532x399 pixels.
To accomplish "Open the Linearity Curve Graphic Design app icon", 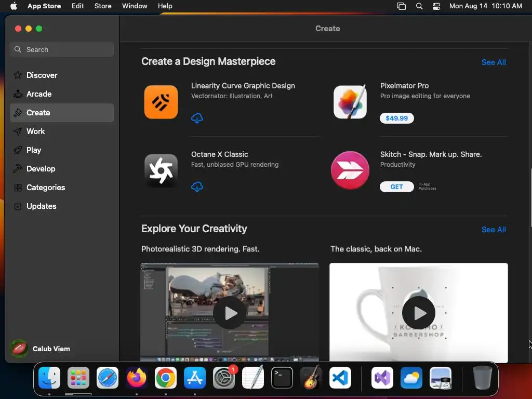I will coord(161,102).
